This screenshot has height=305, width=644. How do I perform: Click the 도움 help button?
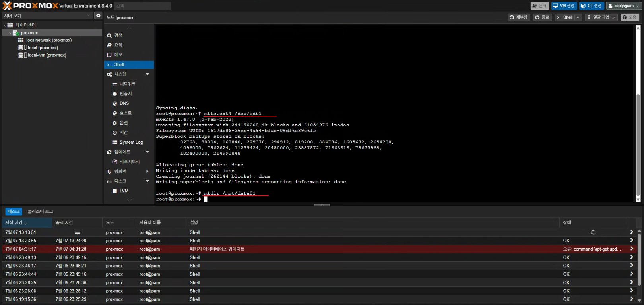point(630,17)
